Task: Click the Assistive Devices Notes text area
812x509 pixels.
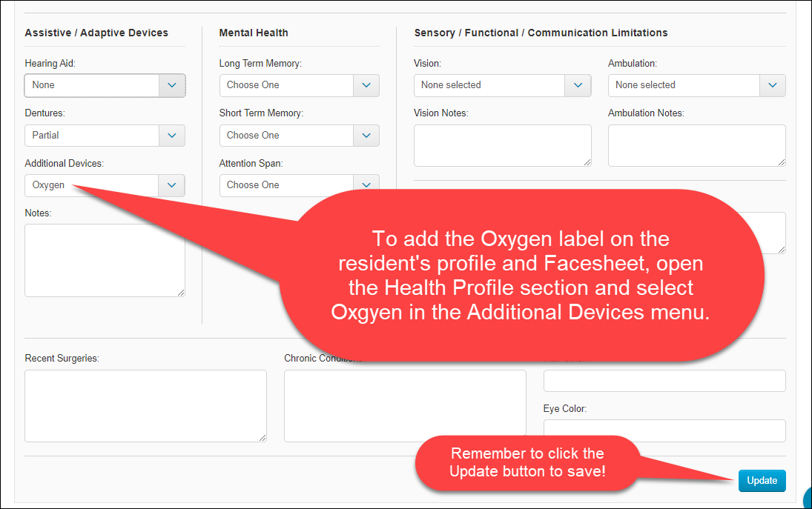Action: 105,260
